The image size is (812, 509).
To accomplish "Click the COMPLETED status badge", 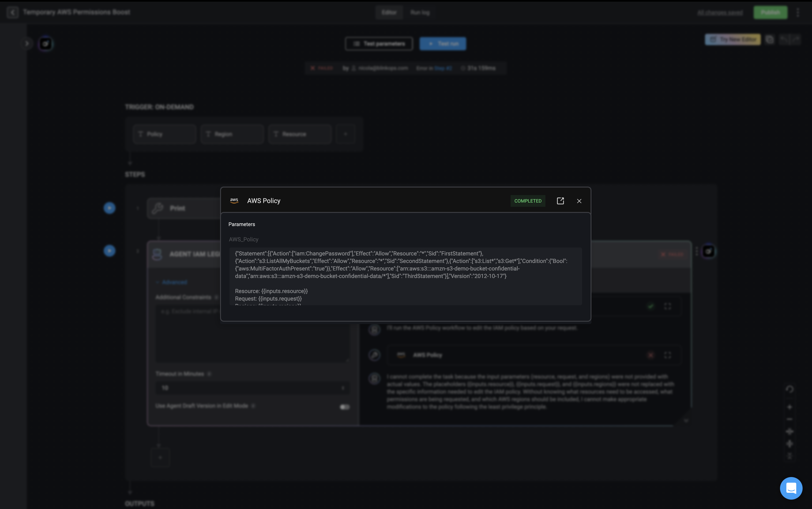I will (x=528, y=201).
